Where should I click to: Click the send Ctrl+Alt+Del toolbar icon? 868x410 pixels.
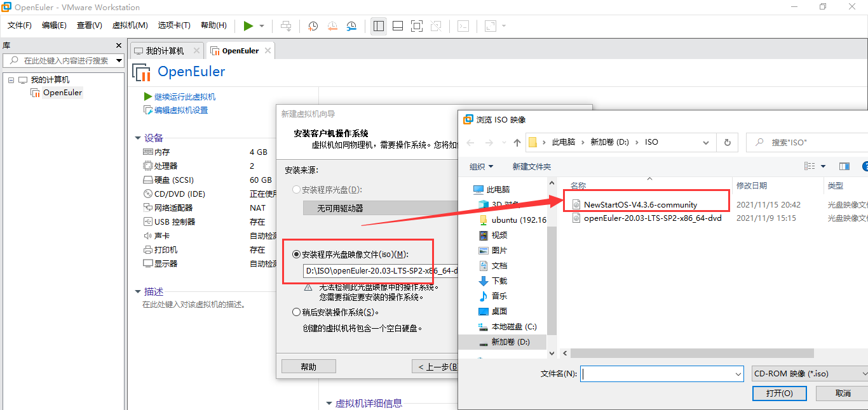pos(286,26)
